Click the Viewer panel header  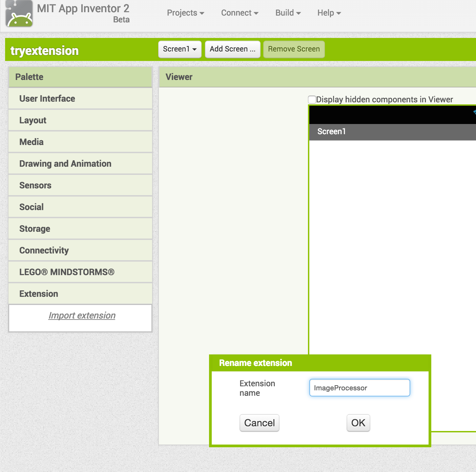pos(317,77)
